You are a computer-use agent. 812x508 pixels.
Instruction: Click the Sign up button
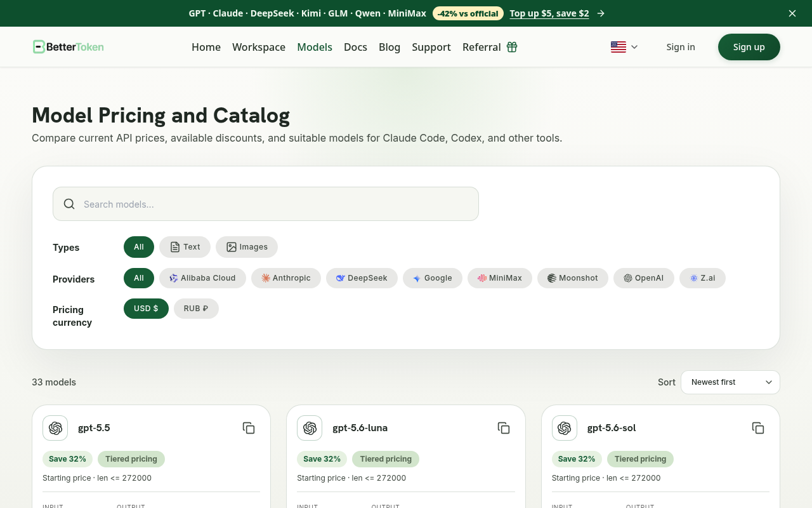(749, 47)
